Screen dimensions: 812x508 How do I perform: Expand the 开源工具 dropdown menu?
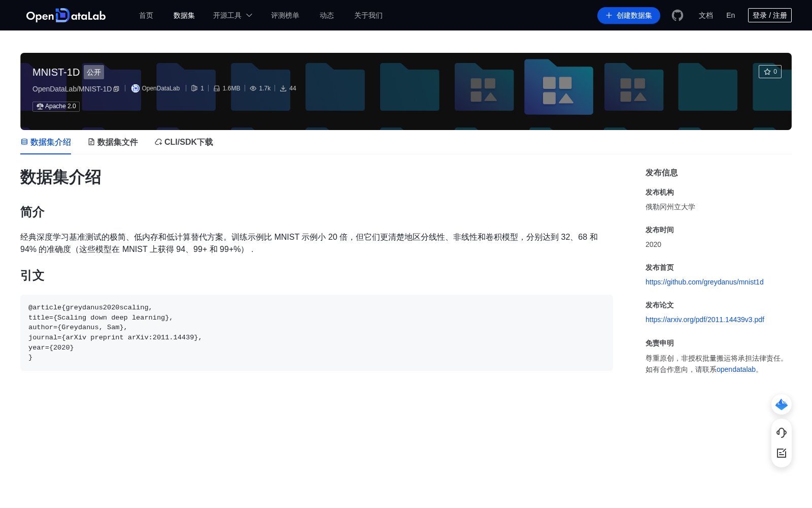click(232, 15)
